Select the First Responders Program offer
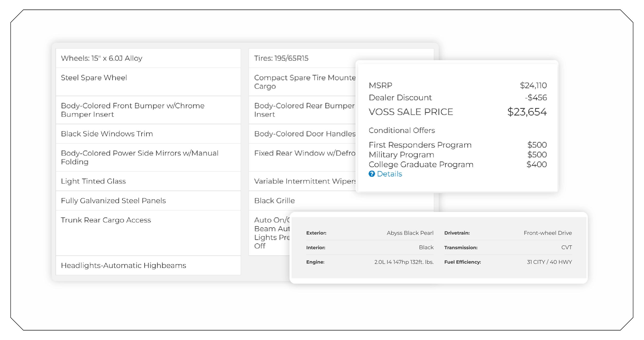 [x=420, y=145]
